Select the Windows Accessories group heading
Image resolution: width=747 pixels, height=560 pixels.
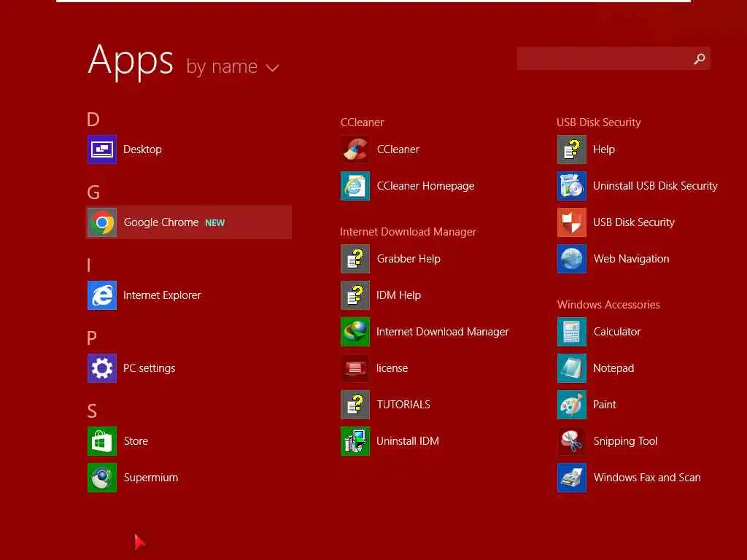click(608, 305)
